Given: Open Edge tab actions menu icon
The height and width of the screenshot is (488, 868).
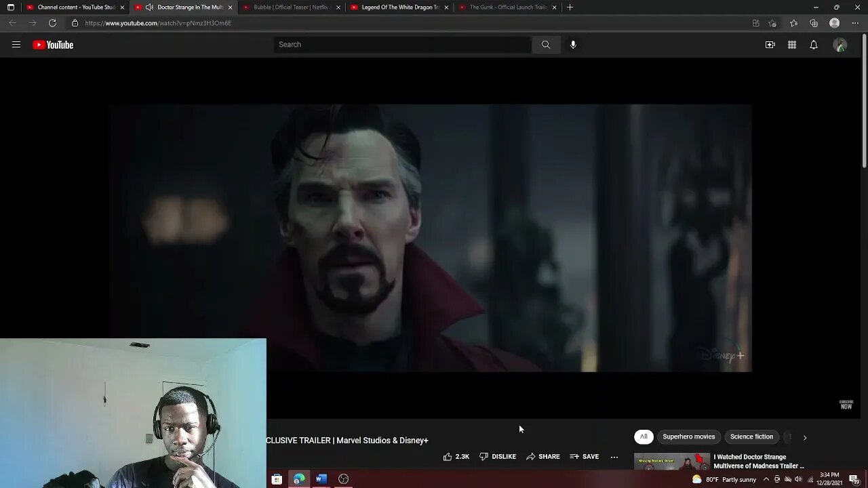Looking at the screenshot, I should coord(11,7).
